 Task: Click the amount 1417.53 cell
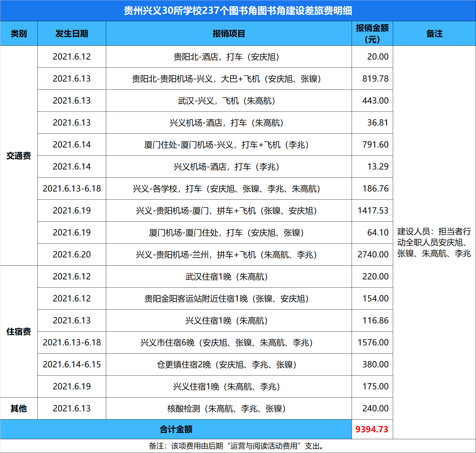tap(373, 210)
